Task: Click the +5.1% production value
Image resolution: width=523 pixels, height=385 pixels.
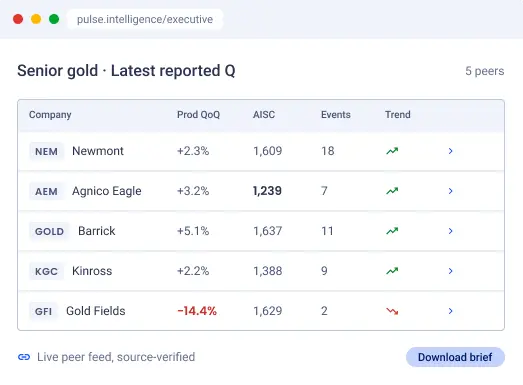Action: (193, 231)
